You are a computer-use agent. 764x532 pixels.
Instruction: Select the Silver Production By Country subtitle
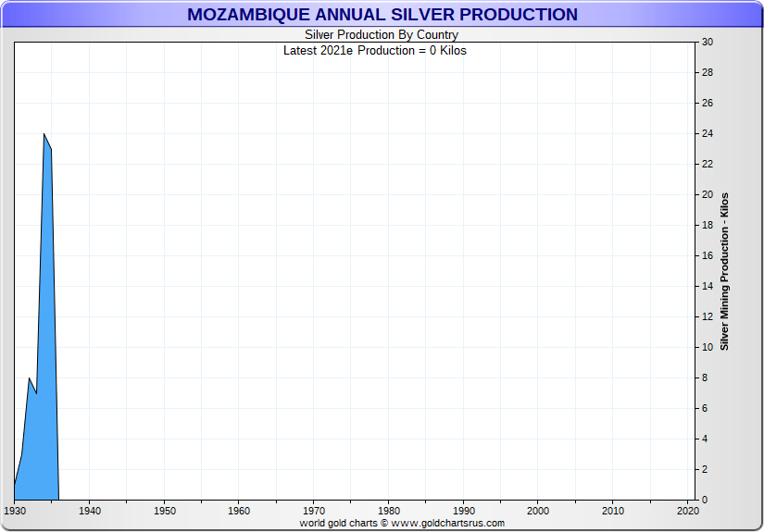pos(382,35)
